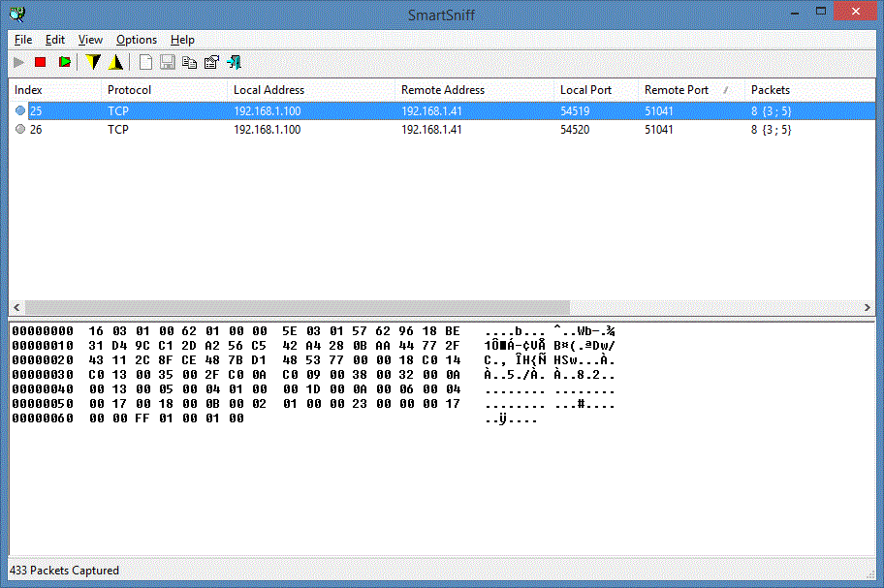
Task: Click the capture filter down-triangle icon
Action: pos(93,62)
